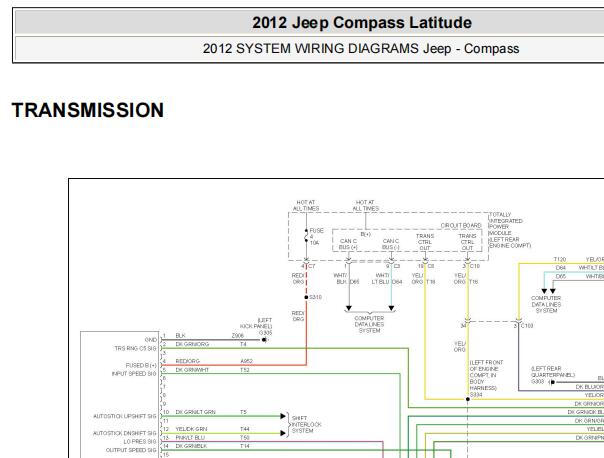Click the "2012 Jeep Compass Latitude" title
The image size is (604, 458).
[362, 23]
